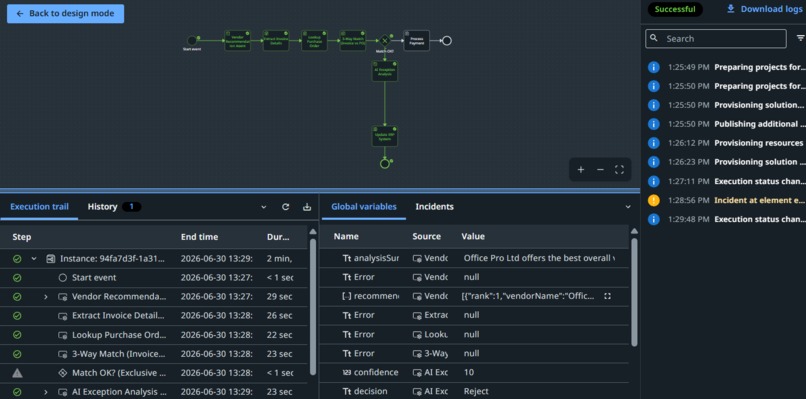Open the log filter icon next to Search
The width and height of the screenshot is (806, 399).
point(800,38)
